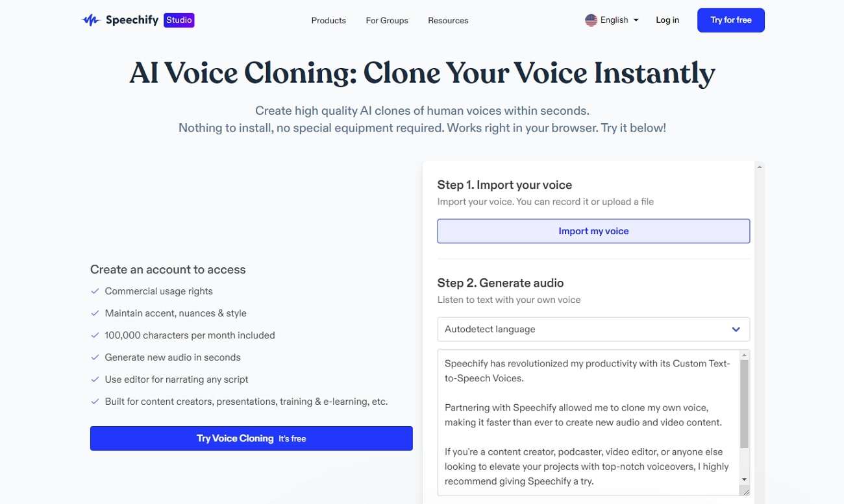
Task: Open the For Groups menu
Action: 387,21
